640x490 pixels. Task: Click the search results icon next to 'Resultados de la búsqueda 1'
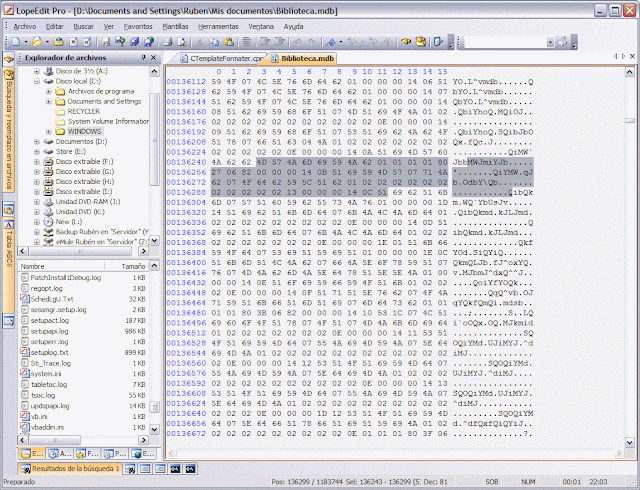tap(130, 469)
